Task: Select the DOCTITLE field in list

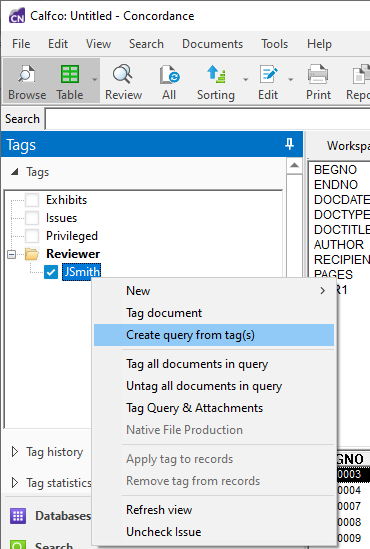Action: coord(342,230)
